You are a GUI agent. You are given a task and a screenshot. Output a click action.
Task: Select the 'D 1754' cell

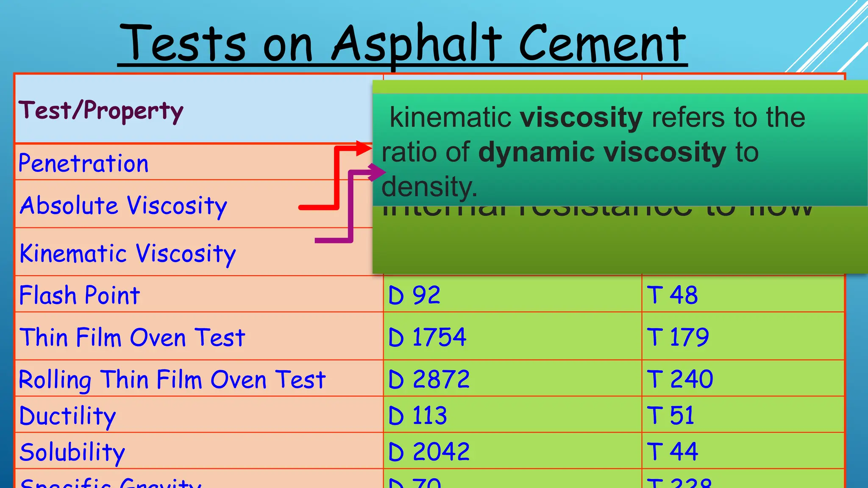click(512, 336)
